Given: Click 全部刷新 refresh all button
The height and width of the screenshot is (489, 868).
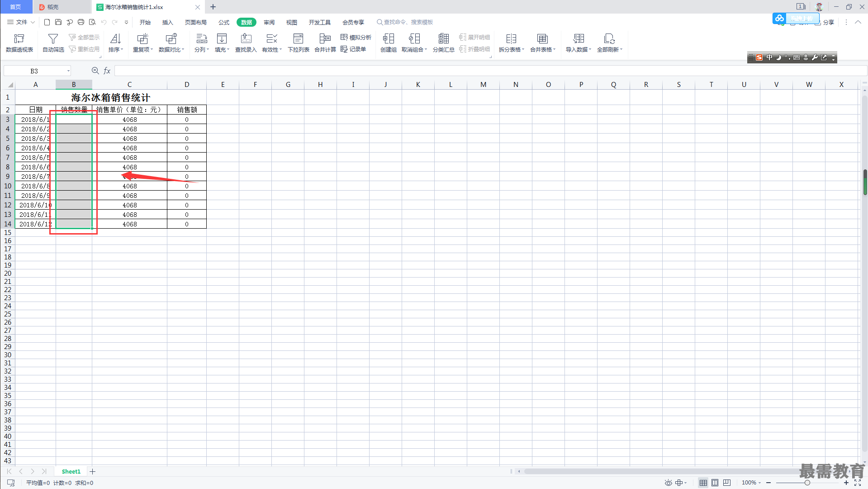Looking at the screenshot, I should pos(609,43).
